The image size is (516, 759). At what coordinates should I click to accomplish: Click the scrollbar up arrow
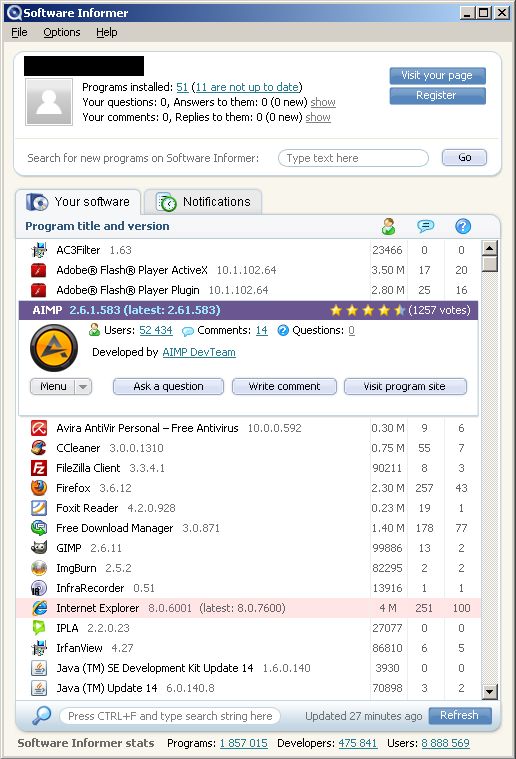[490, 248]
